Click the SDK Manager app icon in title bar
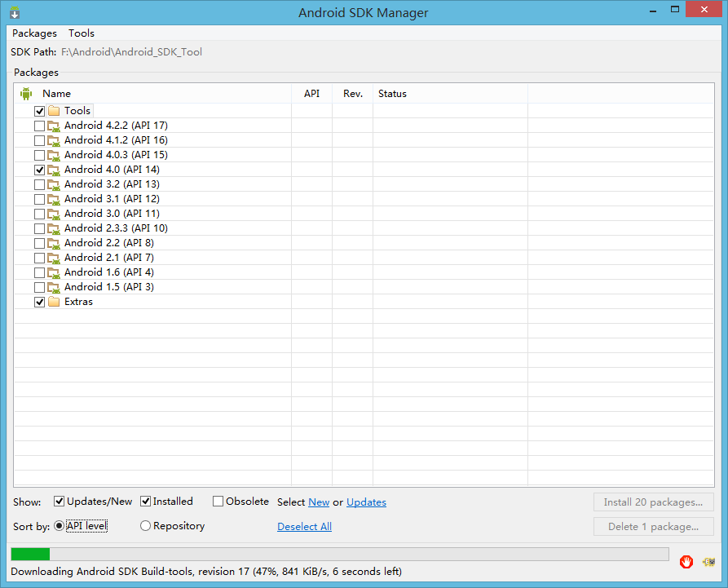This screenshot has height=588, width=728. tap(15, 12)
